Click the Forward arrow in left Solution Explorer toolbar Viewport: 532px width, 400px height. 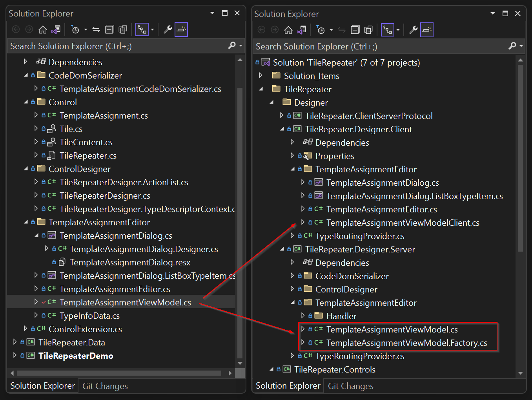click(x=29, y=29)
